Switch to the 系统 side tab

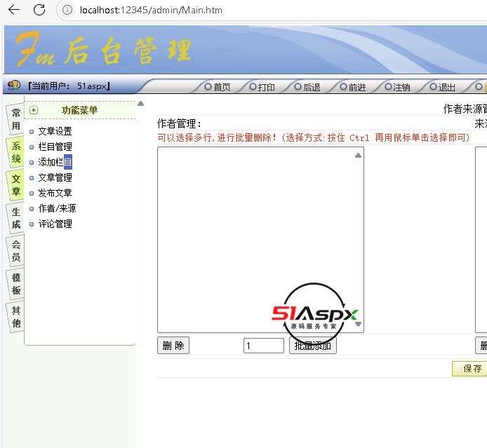(15, 152)
